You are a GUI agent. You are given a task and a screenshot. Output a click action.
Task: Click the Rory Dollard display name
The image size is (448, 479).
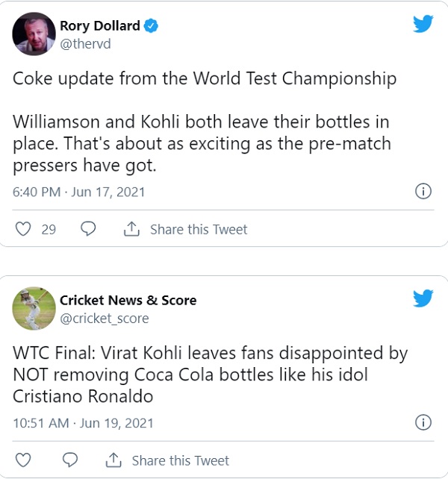pos(99,26)
